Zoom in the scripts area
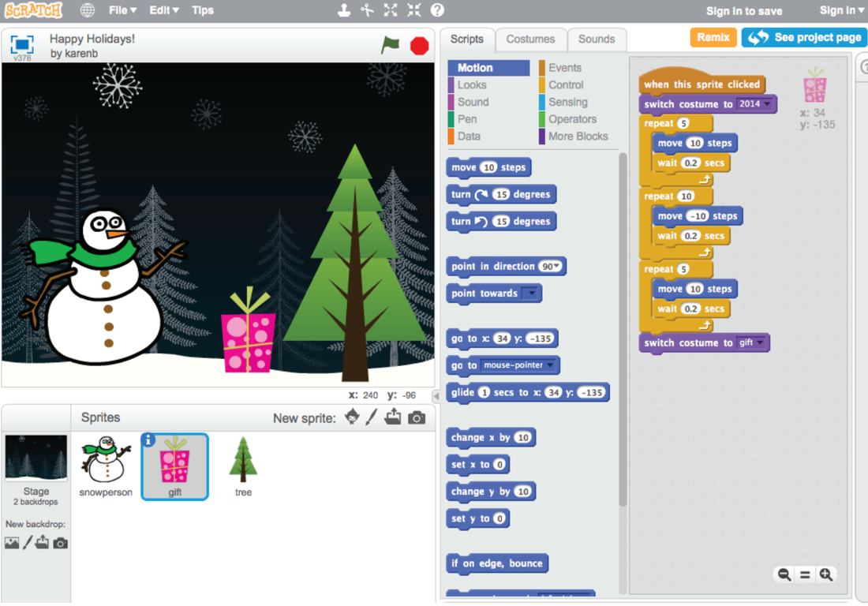Image resolution: width=868 pixels, height=606 pixels. point(825,574)
